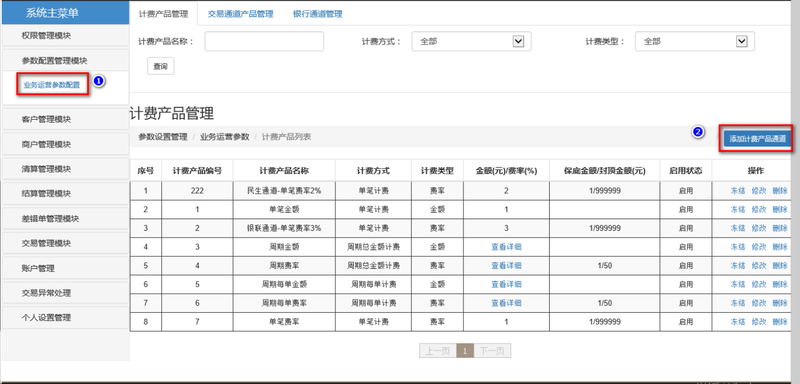Click the 添加计费产品通道 button

point(757,138)
